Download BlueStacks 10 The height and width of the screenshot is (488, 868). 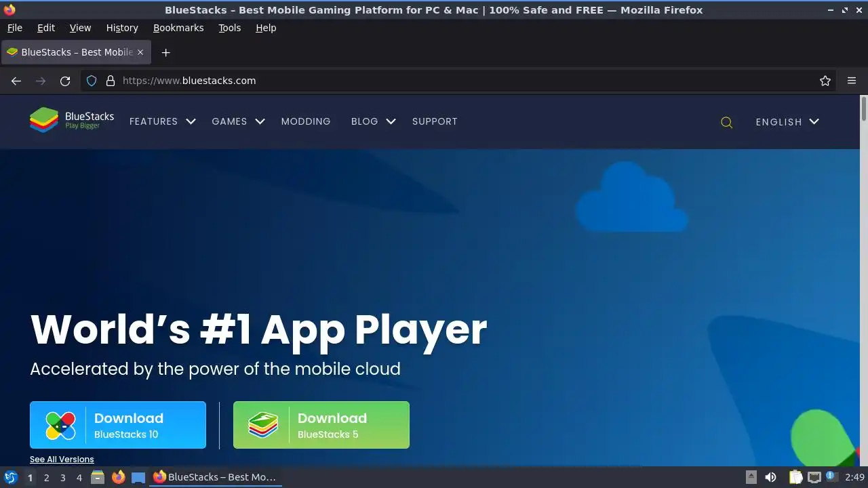(118, 425)
